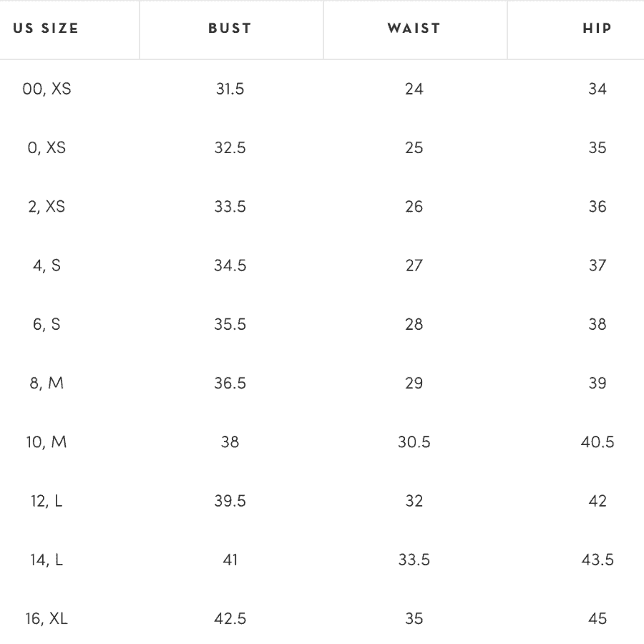This screenshot has height=644, width=644.
Task: Select the 4, S size cell
Action: 47,265
